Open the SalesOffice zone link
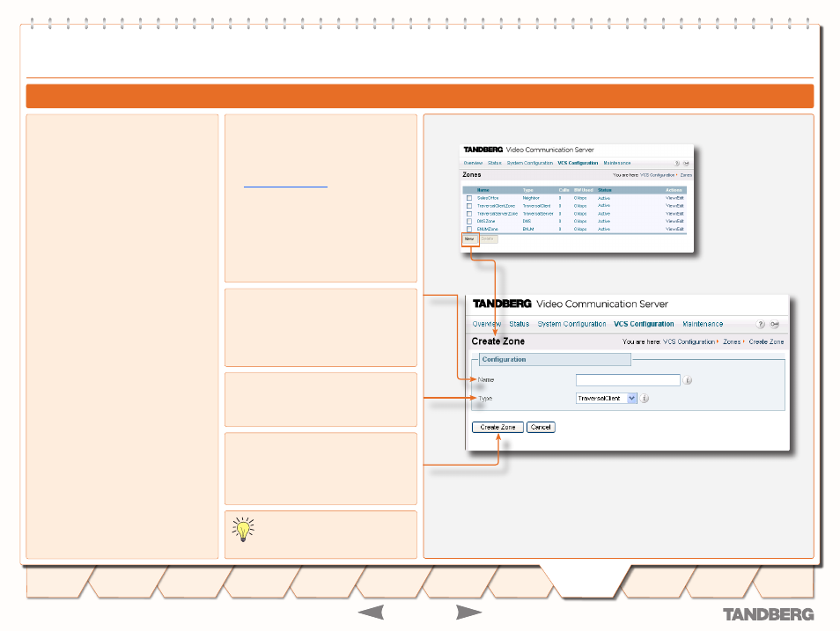 click(x=488, y=198)
